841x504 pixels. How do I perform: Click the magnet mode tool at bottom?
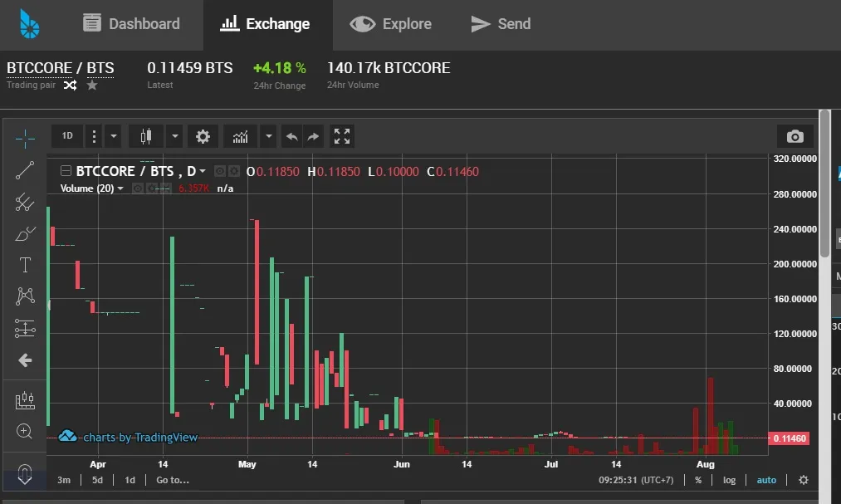click(x=25, y=474)
